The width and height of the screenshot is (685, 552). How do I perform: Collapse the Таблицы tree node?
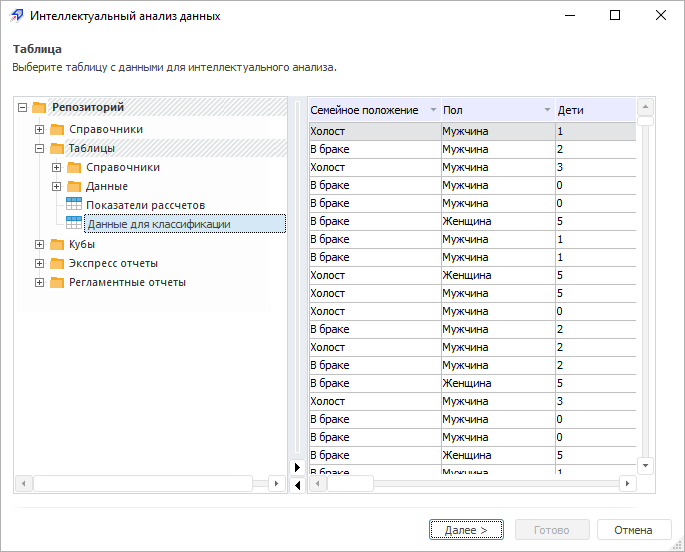(x=40, y=149)
